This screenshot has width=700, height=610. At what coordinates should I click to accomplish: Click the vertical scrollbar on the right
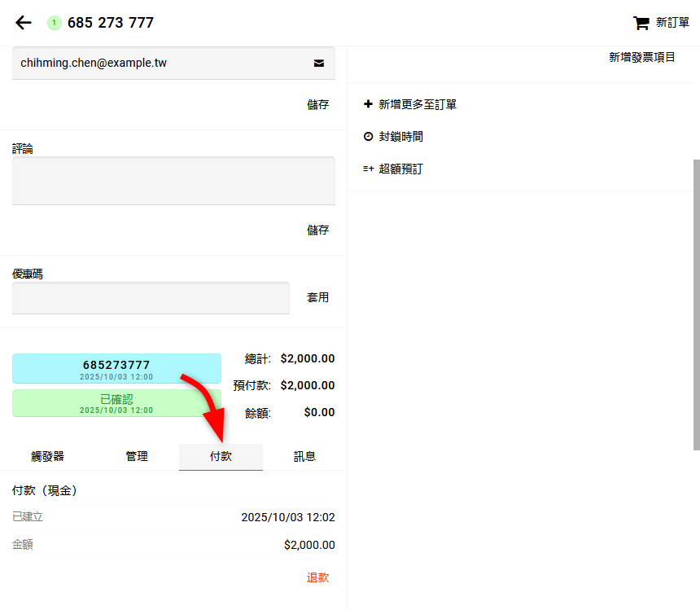[695, 304]
